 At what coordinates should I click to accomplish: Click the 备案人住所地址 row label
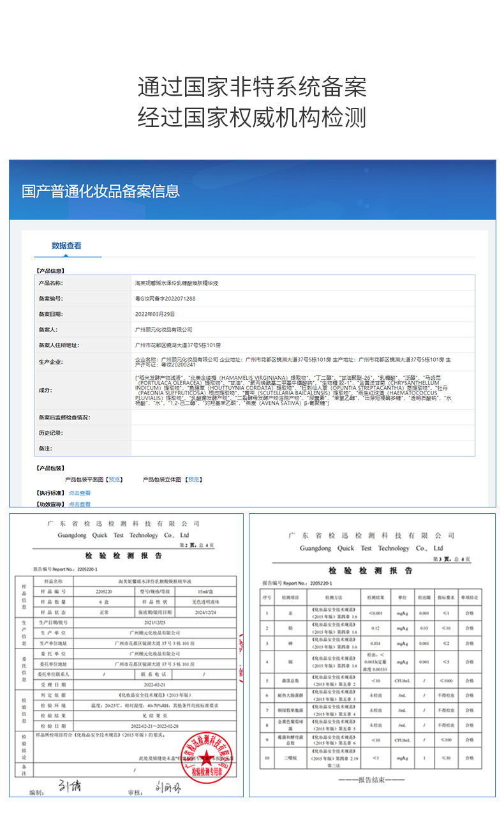tap(59, 345)
